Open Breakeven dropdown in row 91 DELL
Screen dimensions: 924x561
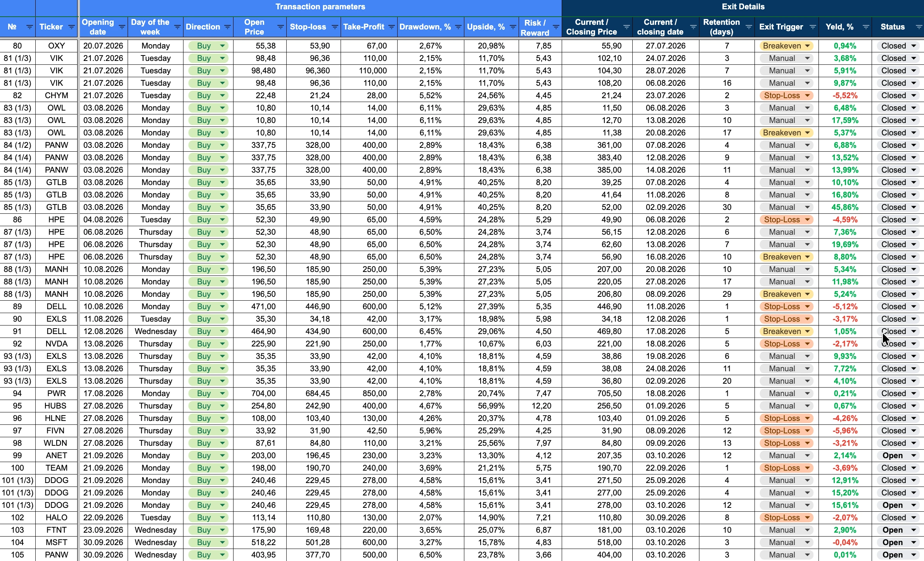[x=786, y=331]
